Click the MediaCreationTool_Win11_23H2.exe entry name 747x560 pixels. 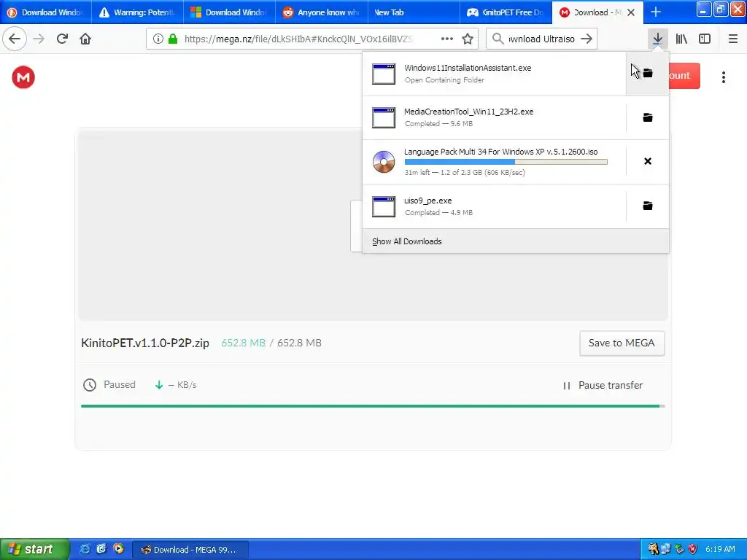pos(469,112)
